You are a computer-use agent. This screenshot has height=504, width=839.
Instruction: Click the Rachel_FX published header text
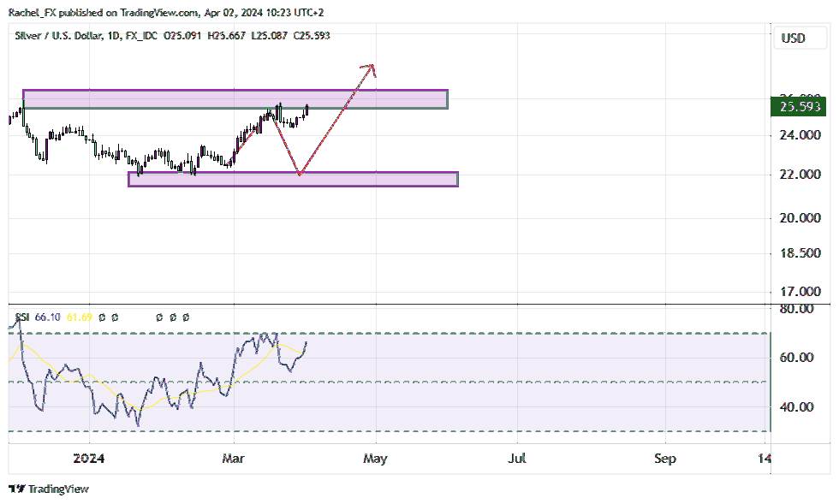coord(166,12)
